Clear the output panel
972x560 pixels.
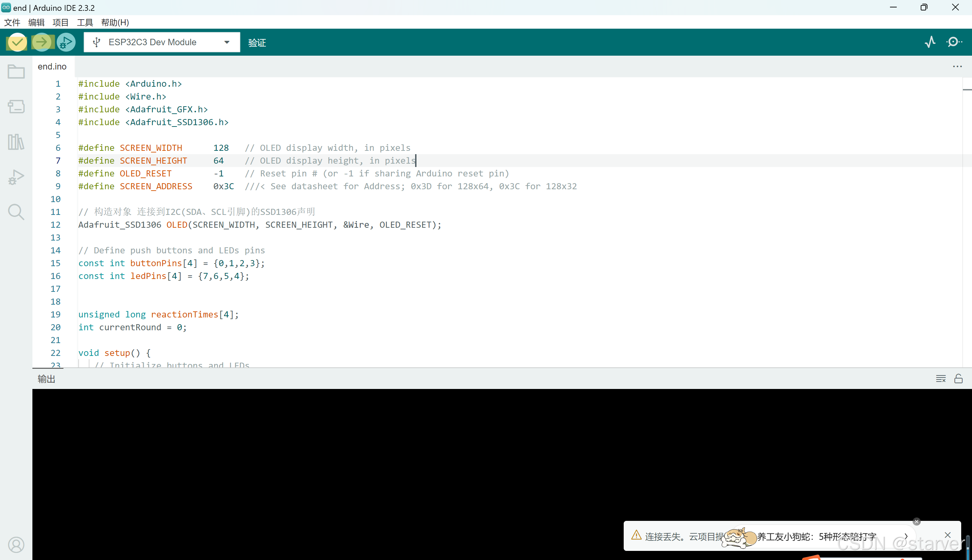pyautogui.click(x=941, y=379)
